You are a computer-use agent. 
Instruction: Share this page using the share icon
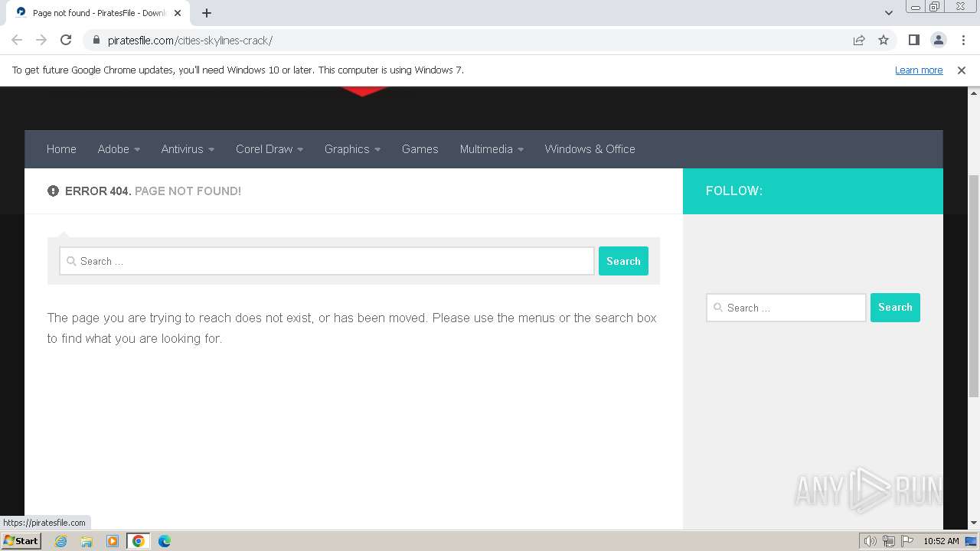[859, 40]
